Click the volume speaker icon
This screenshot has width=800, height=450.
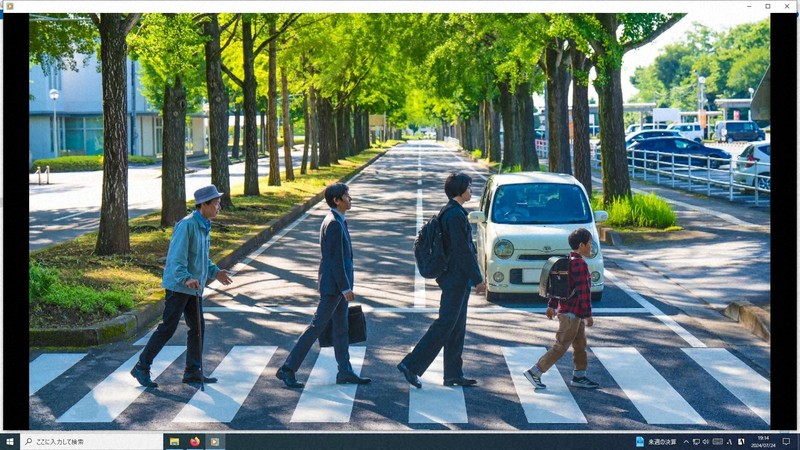point(706,441)
